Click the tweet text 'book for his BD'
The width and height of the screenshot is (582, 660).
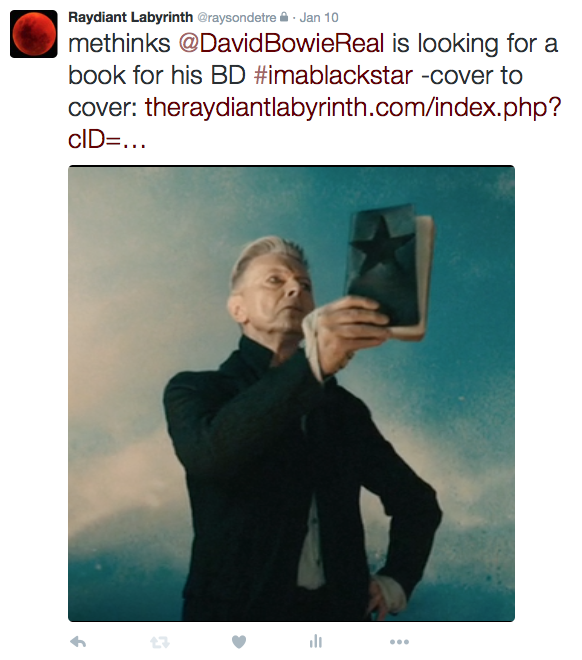pos(157,76)
